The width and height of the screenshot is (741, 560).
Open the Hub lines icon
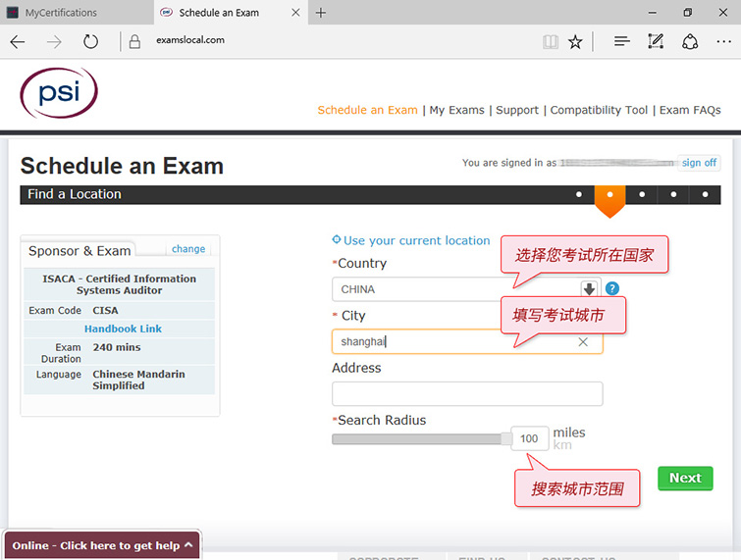pyautogui.click(x=622, y=41)
